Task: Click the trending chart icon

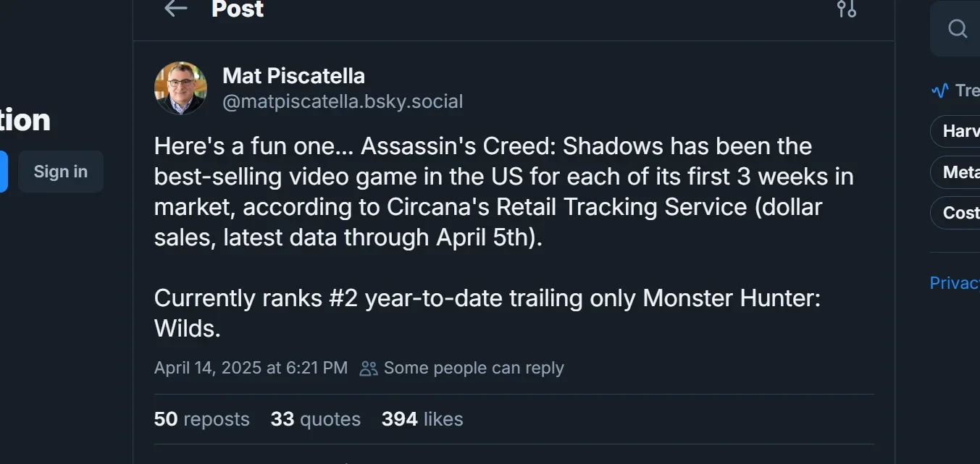Action: coord(940,91)
